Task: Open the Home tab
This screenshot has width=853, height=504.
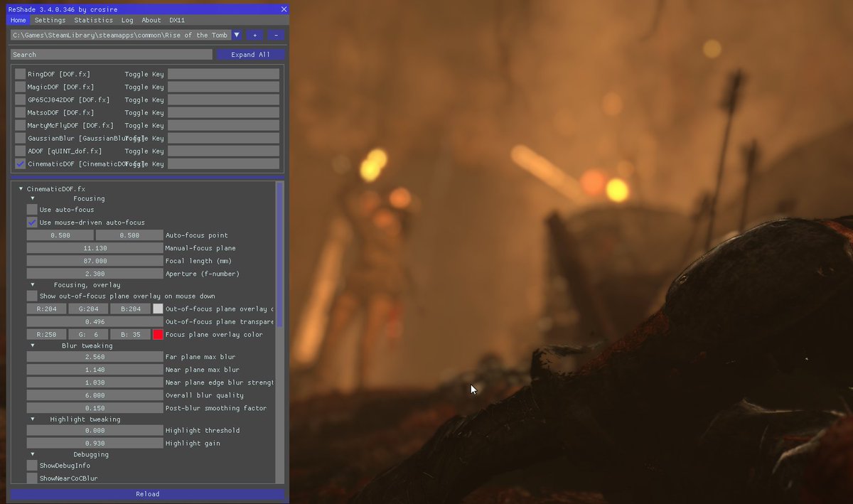Action: (18, 21)
